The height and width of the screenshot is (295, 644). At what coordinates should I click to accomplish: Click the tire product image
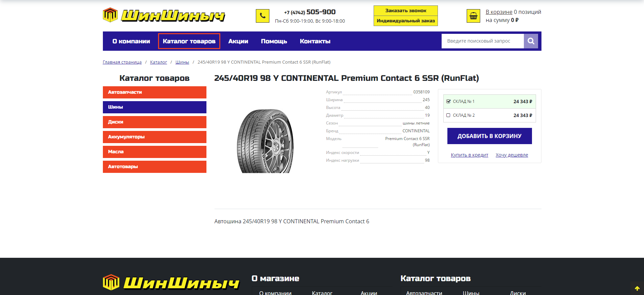[265, 141]
